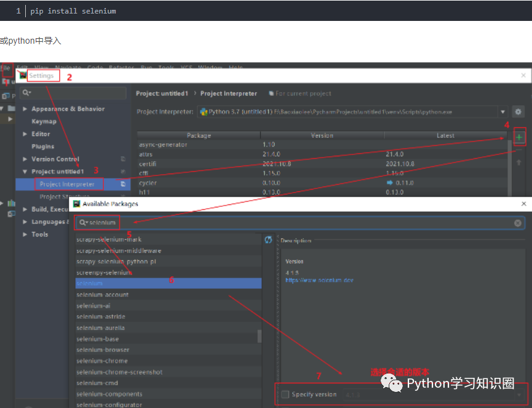Select the attrs package row
Image resolution: width=532 pixels, height=408 pixels.
point(322,154)
